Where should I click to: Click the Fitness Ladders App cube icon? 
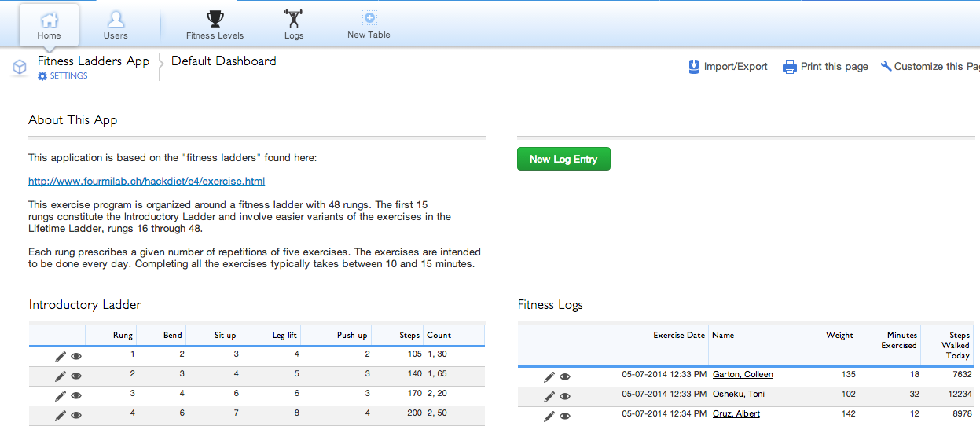point(20,68)
